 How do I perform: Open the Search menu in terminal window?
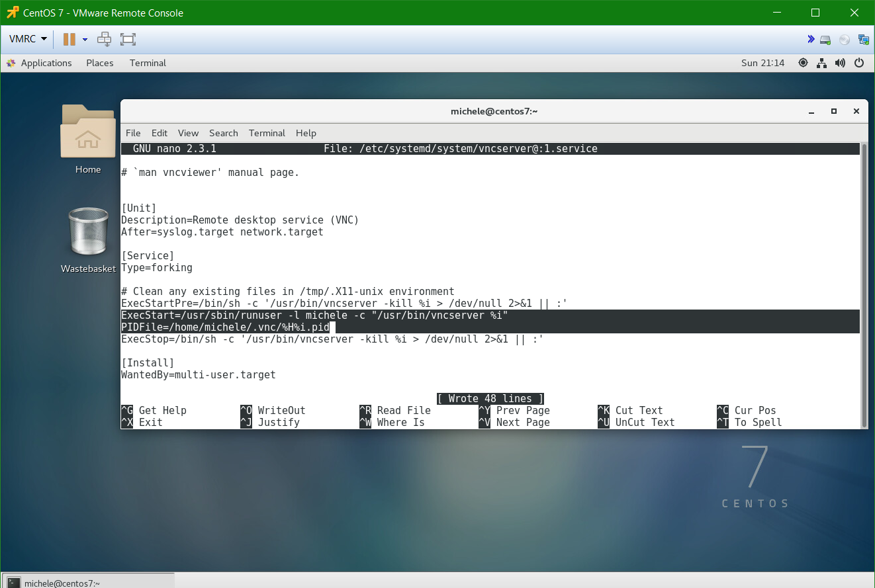tap(224, 133)
